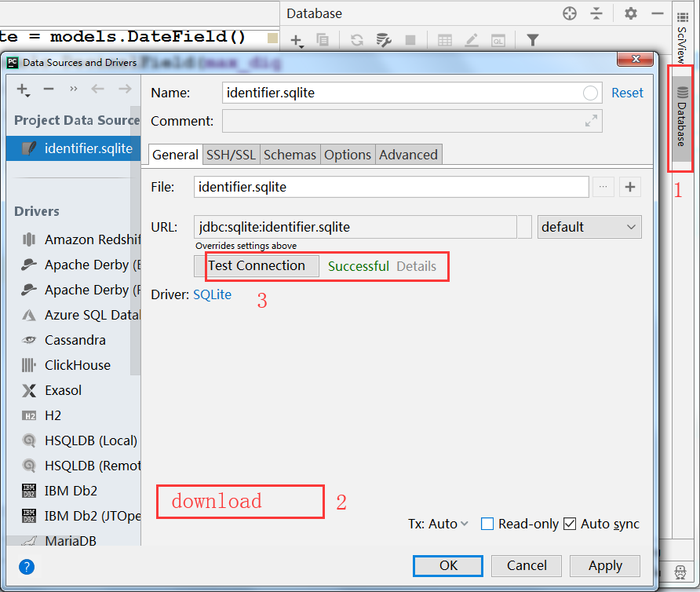This screenshot has width=700, height=592.
Task: Click collapse all icon in Database header
Action: click(x=596, y=13)
